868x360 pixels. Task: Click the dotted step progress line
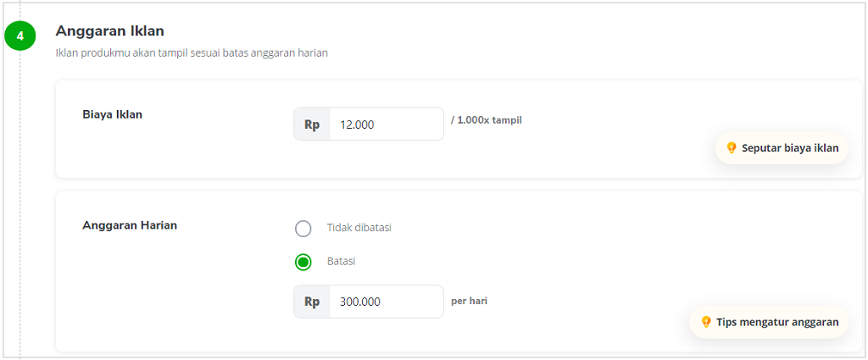coord(20,205)
